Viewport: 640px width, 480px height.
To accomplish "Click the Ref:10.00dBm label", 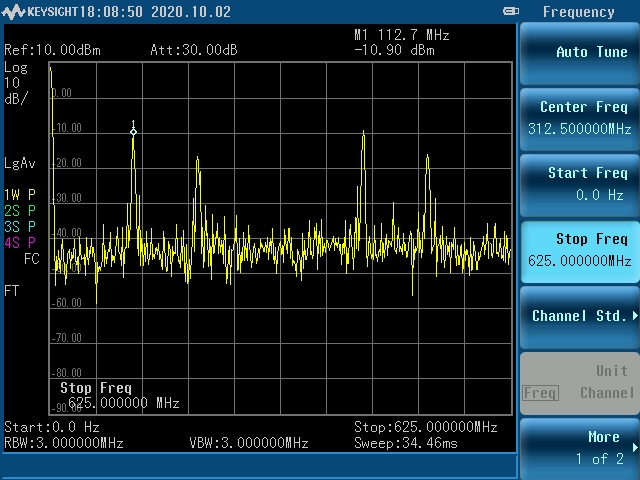I will [52, 50].
